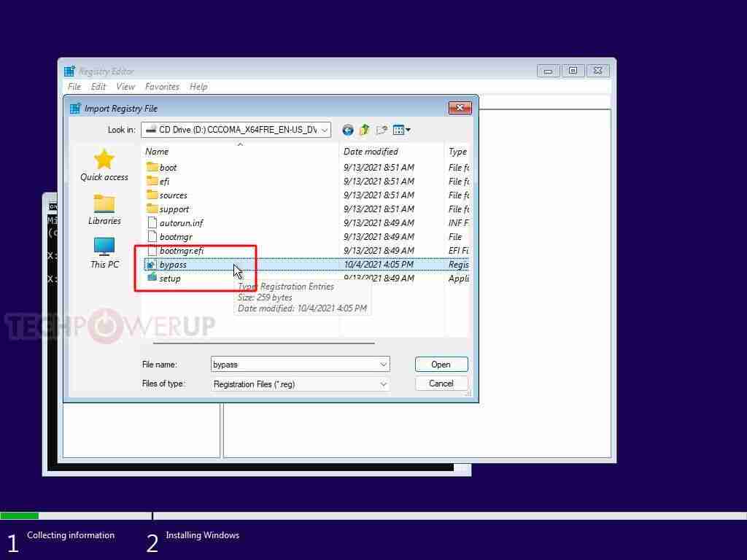The height and width of the screenshot is (560, 747).
Task: Click the Open button to import bypass.reg
Action: pyautogui.click(x=441, y=364)
